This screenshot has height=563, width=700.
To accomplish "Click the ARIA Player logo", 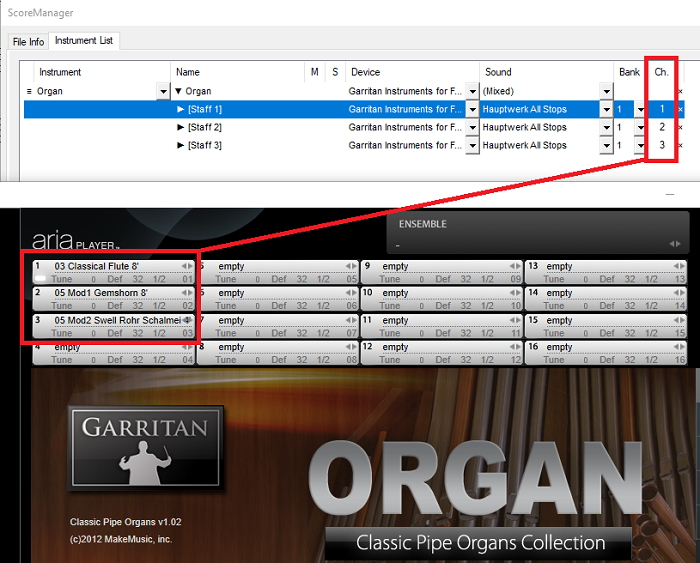I will pos(76,241).
